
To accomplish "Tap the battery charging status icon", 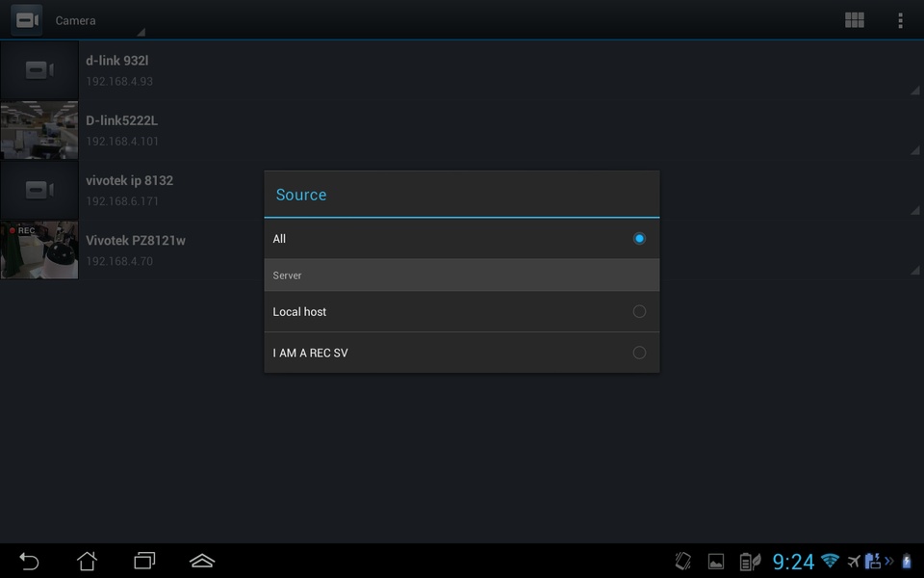I will [907, 562].
